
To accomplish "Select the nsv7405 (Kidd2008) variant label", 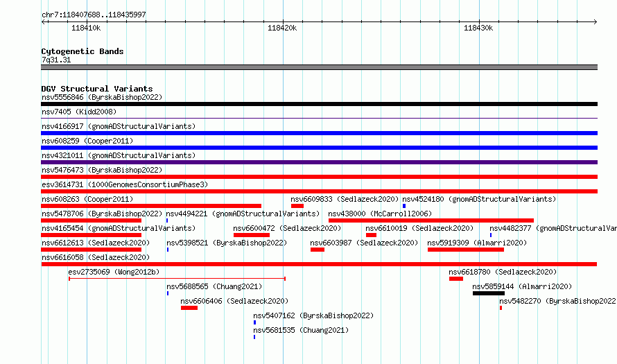I will point(79,112).
